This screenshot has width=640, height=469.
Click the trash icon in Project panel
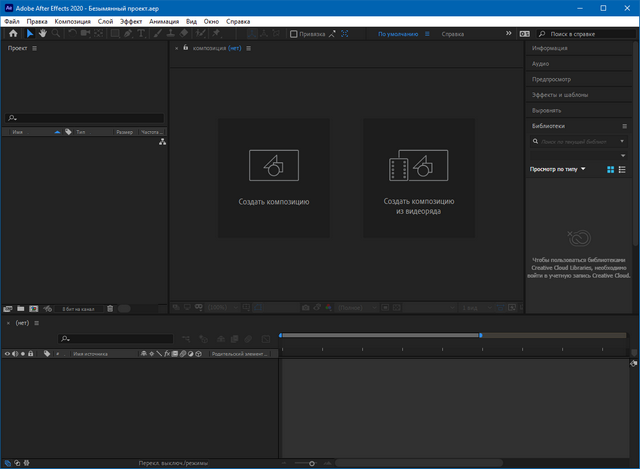pyautogui.click(x=110, y=308)
